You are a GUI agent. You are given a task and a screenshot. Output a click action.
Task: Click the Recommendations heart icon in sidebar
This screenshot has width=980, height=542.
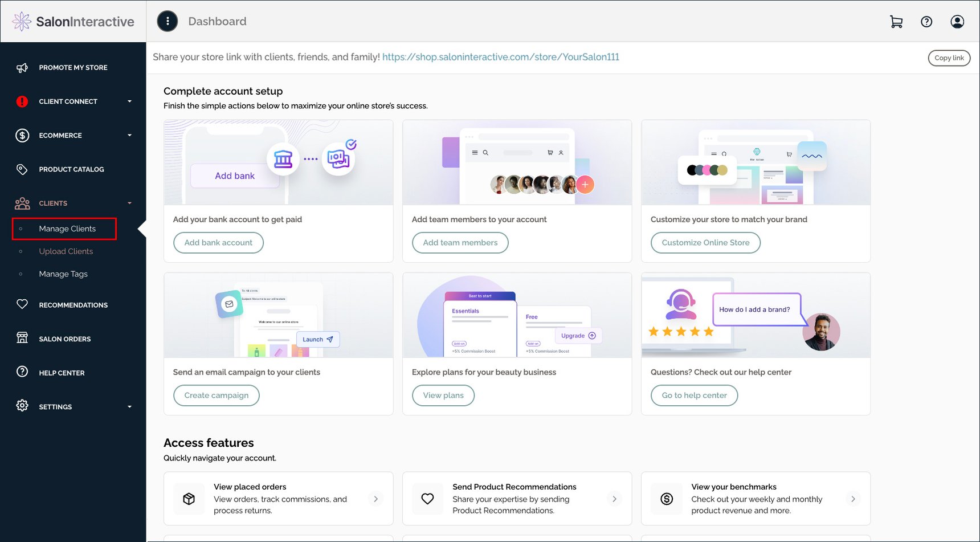(x=22, y=304)
